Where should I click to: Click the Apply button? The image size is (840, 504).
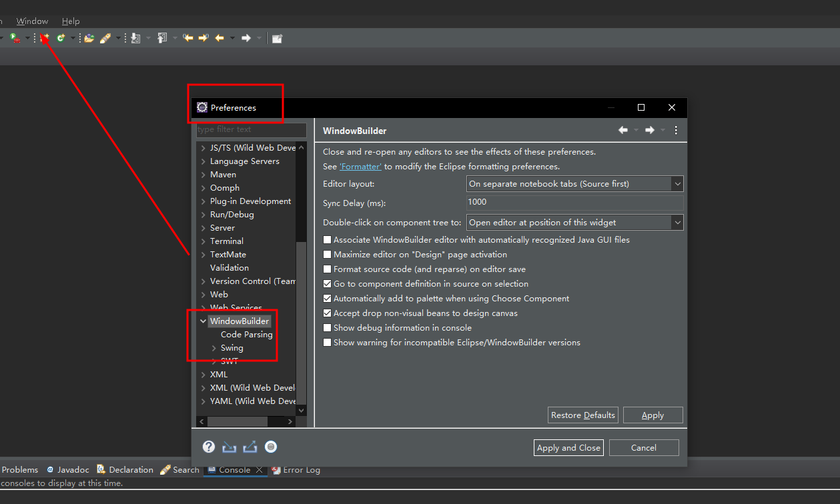pos(653,415)
